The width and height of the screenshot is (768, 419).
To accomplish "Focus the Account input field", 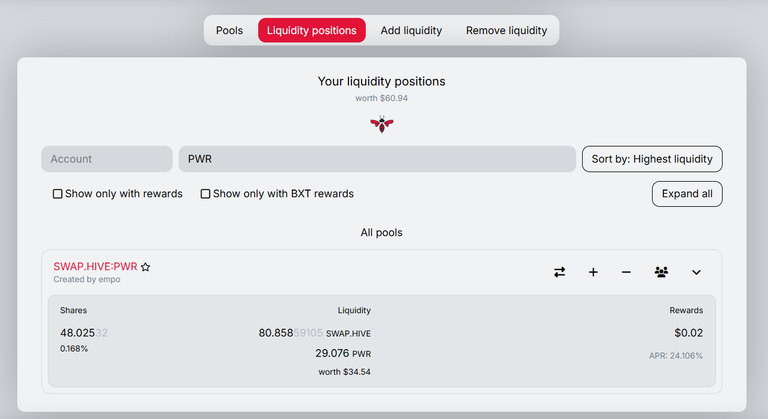I will coord(107,159).
